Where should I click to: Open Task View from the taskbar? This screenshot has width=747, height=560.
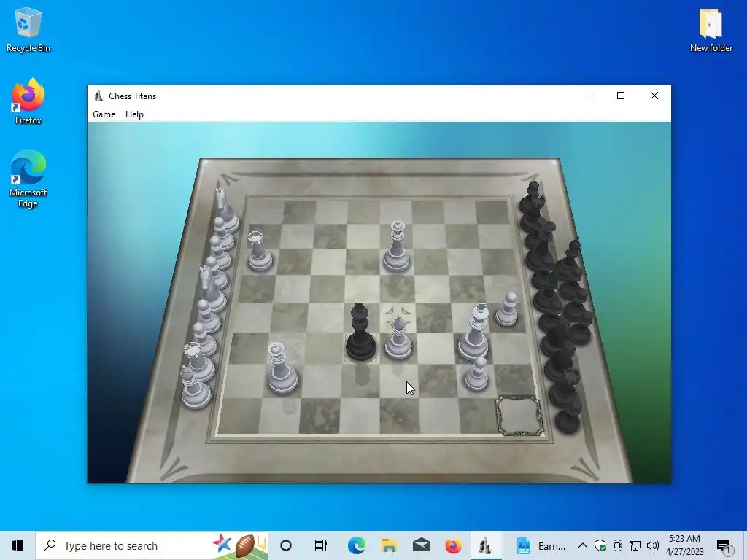pos(321,545)
